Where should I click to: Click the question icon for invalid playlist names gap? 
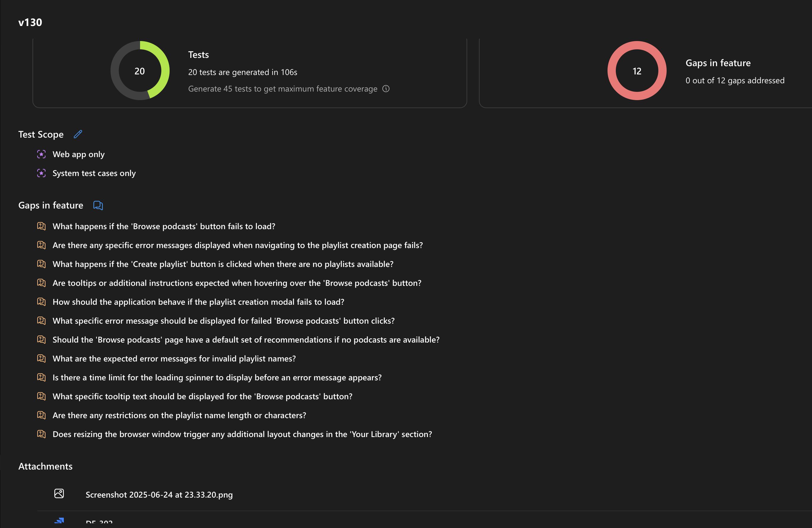click(x=41, y=358)
